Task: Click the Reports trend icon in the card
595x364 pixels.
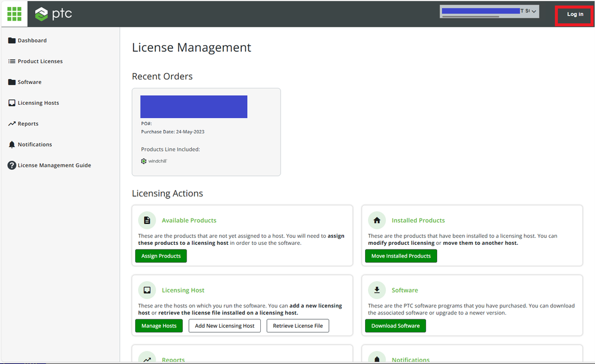Action: tap(147, 359)
